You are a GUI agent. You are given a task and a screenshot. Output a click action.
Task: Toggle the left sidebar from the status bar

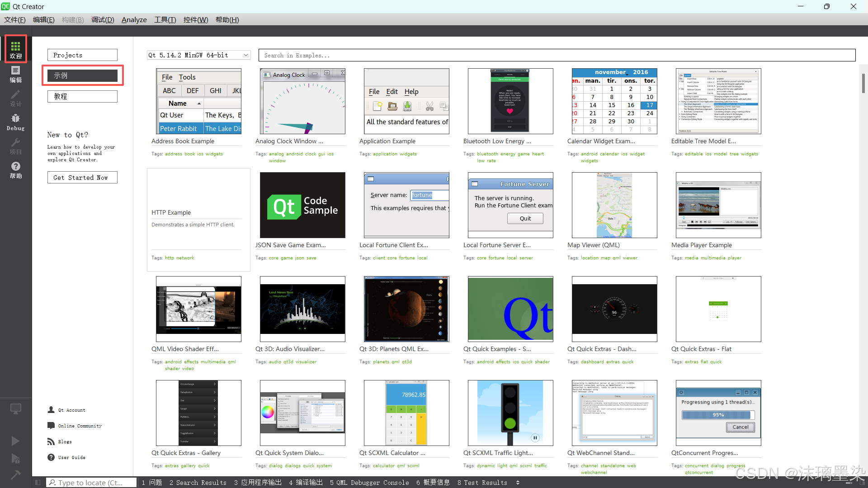pyautogui.click(x=38, y=483)
